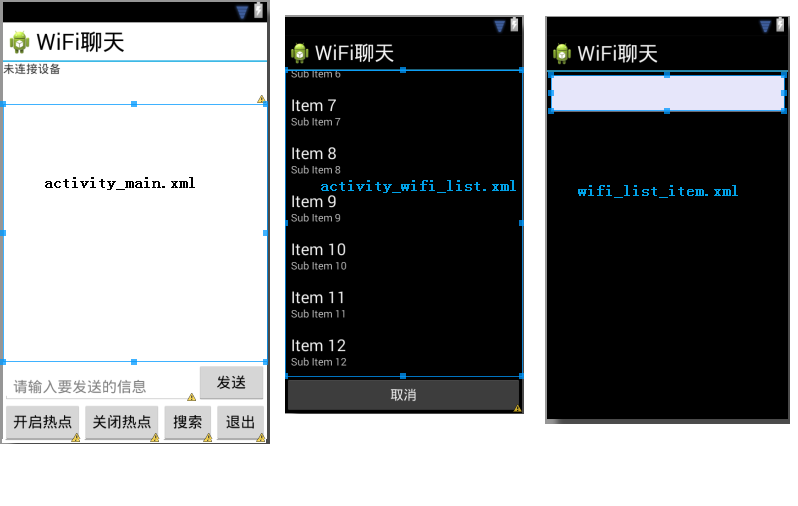
Task: Select the lavender view in wifi_list_item
Action: [x=667, y=93]
